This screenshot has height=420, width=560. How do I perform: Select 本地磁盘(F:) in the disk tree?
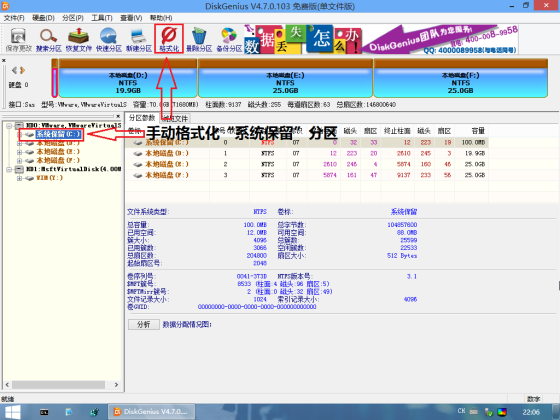[58, 160]
